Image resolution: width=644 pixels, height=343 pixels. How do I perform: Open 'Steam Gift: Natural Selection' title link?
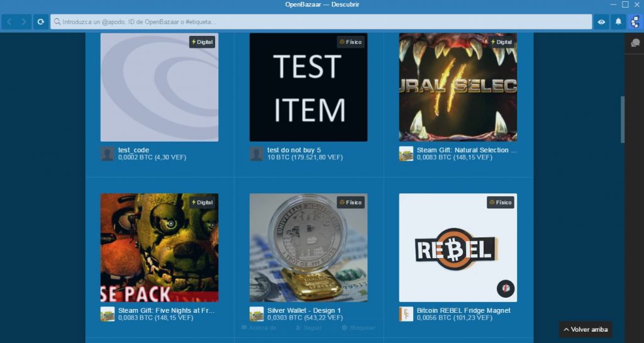467,150
